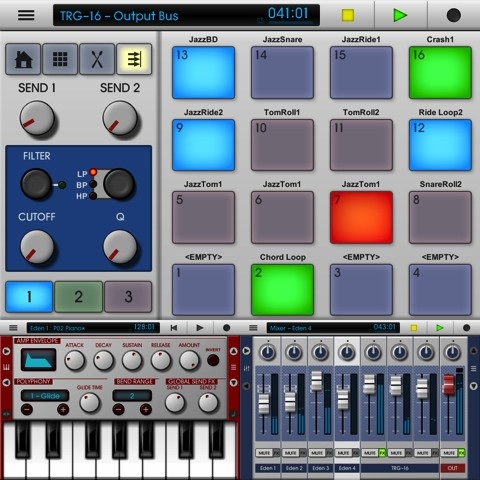Click the amp envelope shape display
The height and width of the screenshot is (480, 480).
38,360
